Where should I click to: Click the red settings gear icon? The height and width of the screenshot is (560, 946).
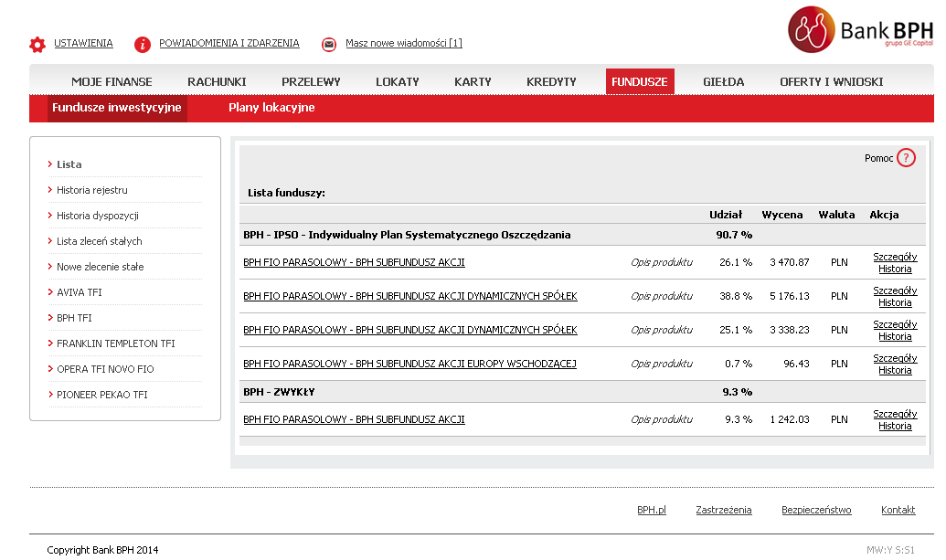pyautogui.click(x=37, y=44)
